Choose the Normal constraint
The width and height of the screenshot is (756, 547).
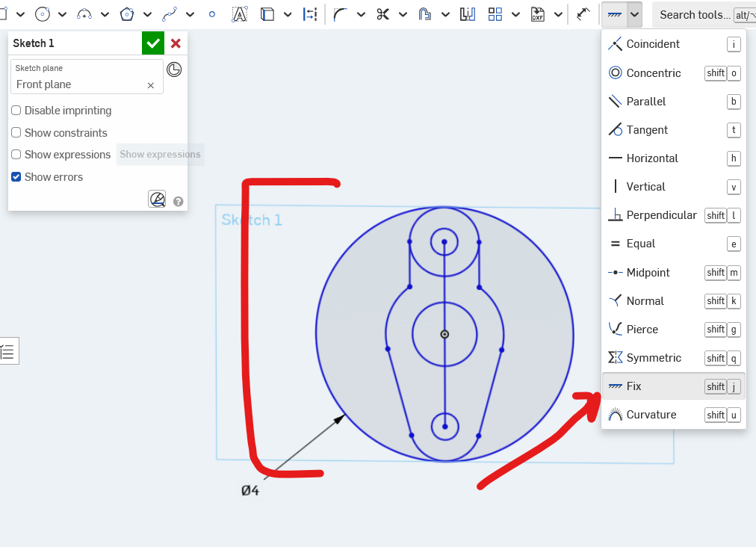[x=674, y=301]
